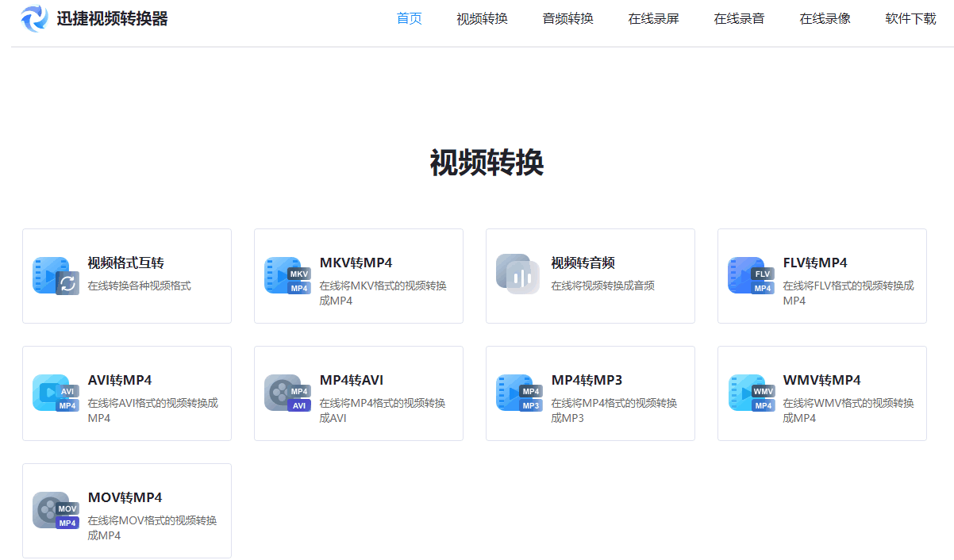Select the 视频转音频 audio extraction icon

tap(518, 276)
